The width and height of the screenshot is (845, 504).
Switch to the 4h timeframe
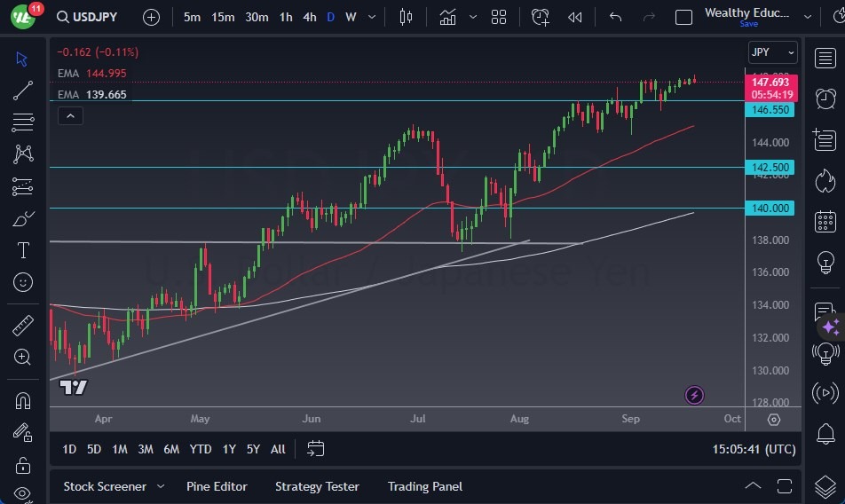coord(310,17)
